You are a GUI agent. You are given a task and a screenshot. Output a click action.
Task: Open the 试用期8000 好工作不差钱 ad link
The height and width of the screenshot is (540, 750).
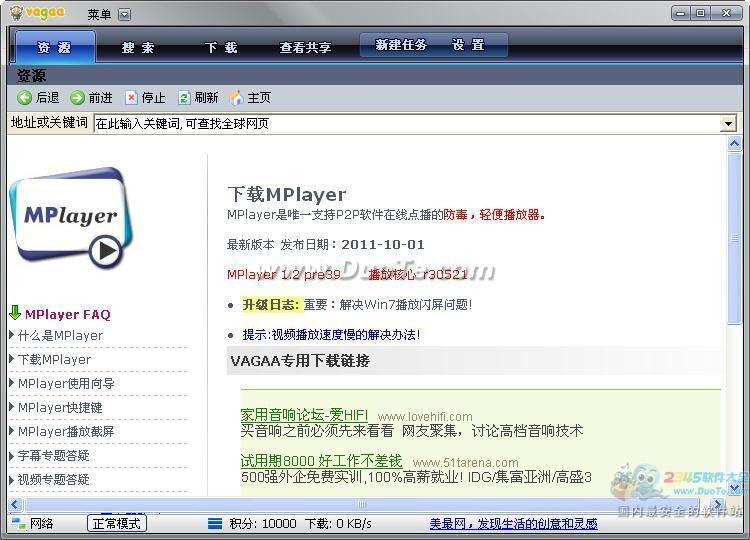pyautogui.click(x=321, y=461)
